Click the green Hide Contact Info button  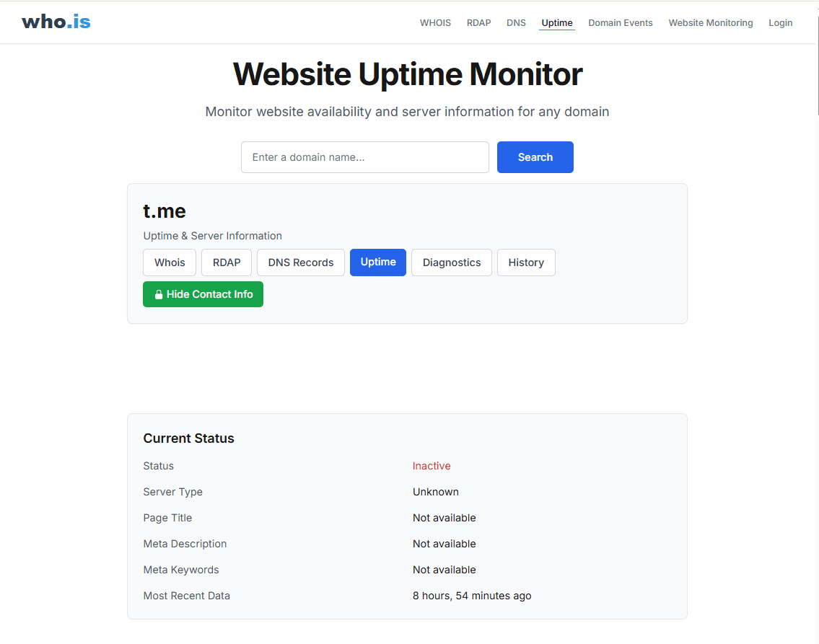click(x=203, y=294)
